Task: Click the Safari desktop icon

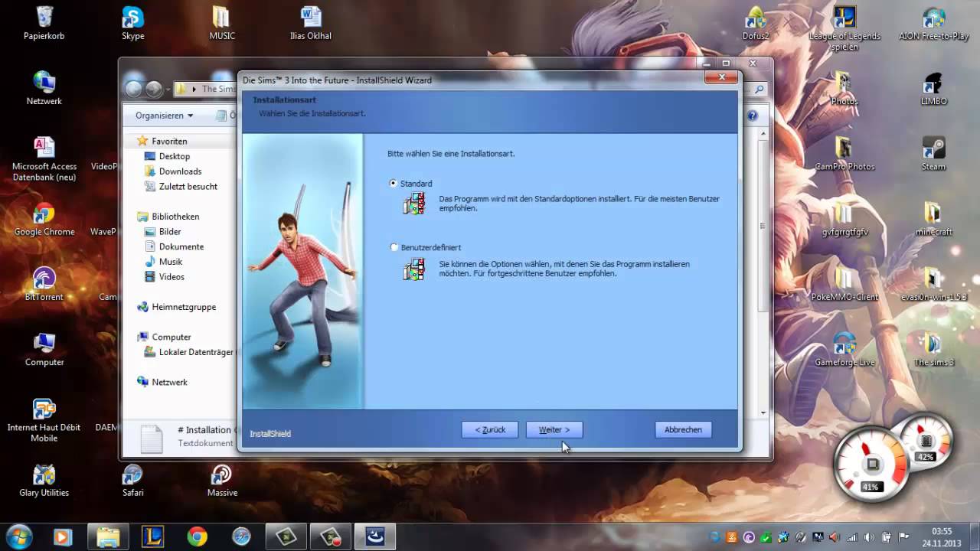Action: click(x=133, y=480)
